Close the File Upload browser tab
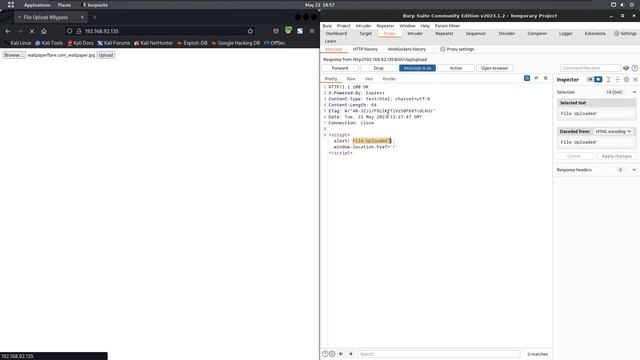 tap(82, 17)
